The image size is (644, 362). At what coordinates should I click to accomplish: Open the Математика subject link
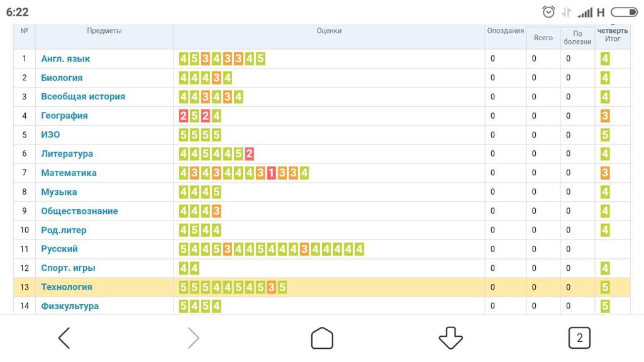click(x=69, y=173)
